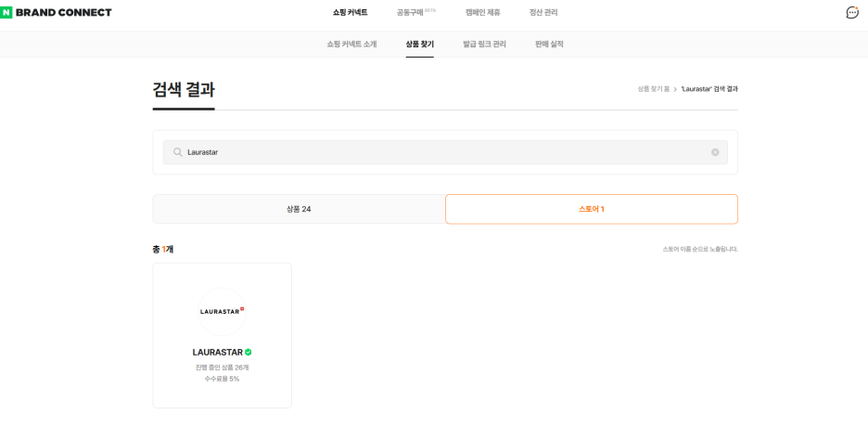Select the 스토어 1 results tab
Image resolution: width=868 pixels, height=427 pixels.
pos(592,209)
